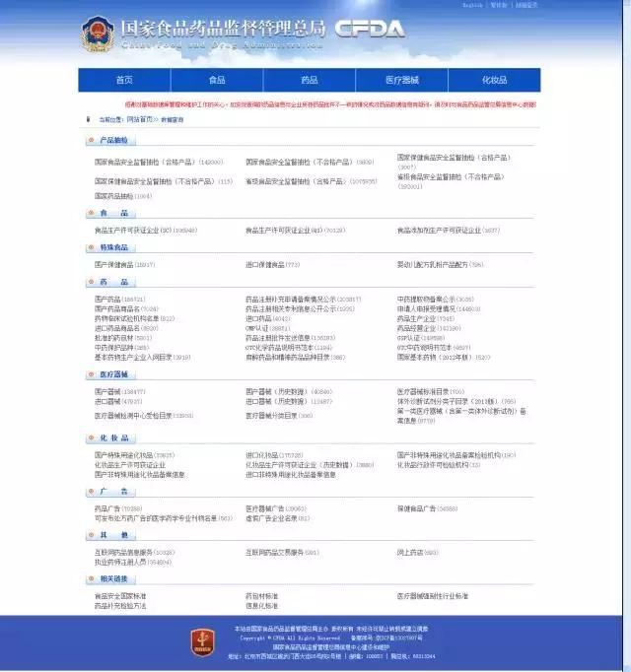The width and height of the screenshot is (631, 672).
Task: Open 国家食品安全监督抽检（不合格产品）link
Action: click(x=310, y=163)
